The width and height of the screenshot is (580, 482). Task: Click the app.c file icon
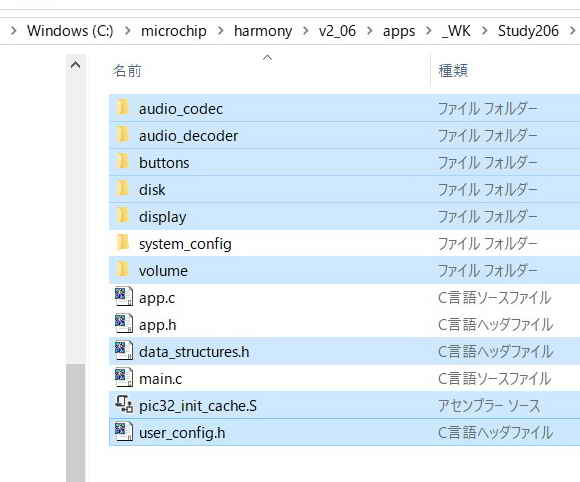coord(123,297)
